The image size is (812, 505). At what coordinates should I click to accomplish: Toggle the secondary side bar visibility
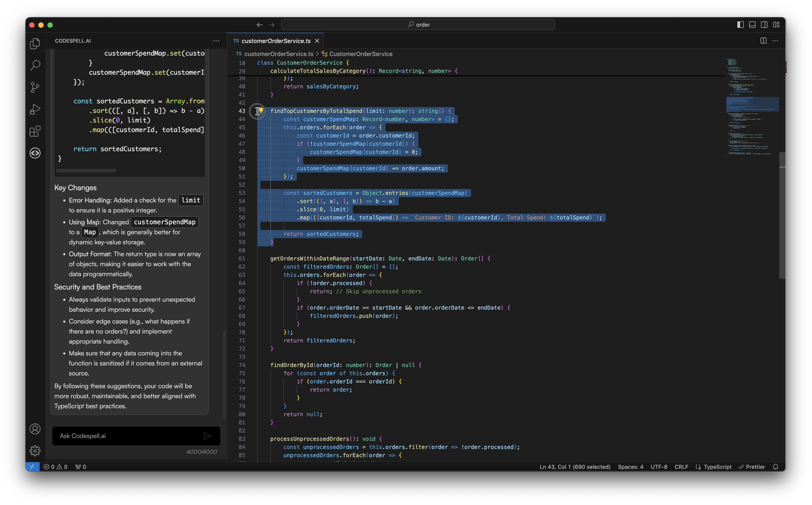tap(764, 25)
